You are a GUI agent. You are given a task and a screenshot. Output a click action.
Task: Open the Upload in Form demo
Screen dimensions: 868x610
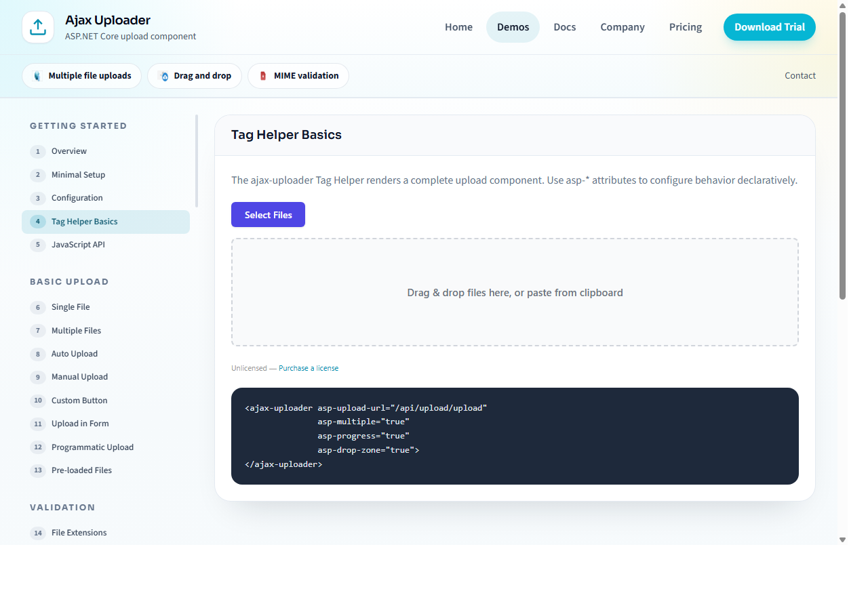point(106,424)
